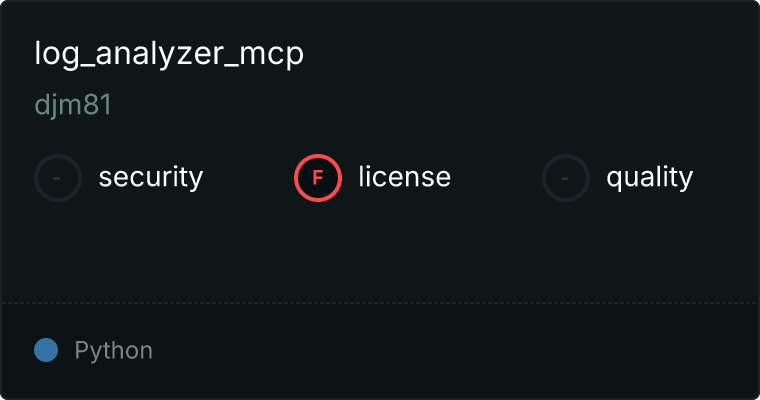Click the red F license grade badge
The image size is (760, 400).
[x=317, y=178]
